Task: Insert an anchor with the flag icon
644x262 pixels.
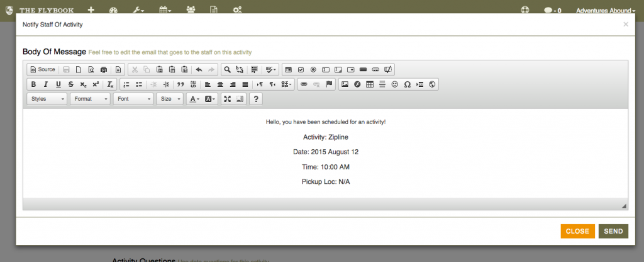Action: click(328, 84)
